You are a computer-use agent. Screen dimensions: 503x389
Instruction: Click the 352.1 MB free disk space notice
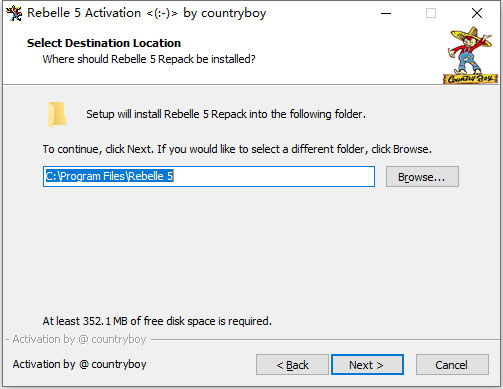coord(157,321)
